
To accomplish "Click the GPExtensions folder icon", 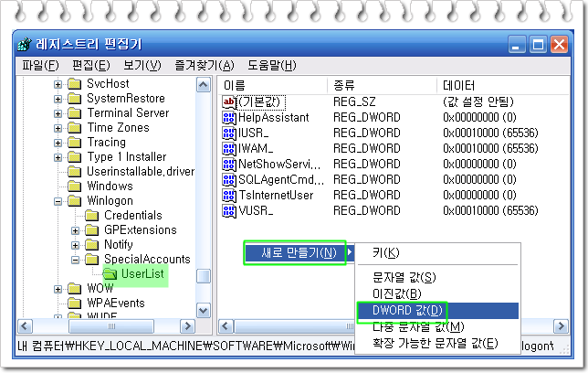I will pyautogui.click(x=91, y=230).
